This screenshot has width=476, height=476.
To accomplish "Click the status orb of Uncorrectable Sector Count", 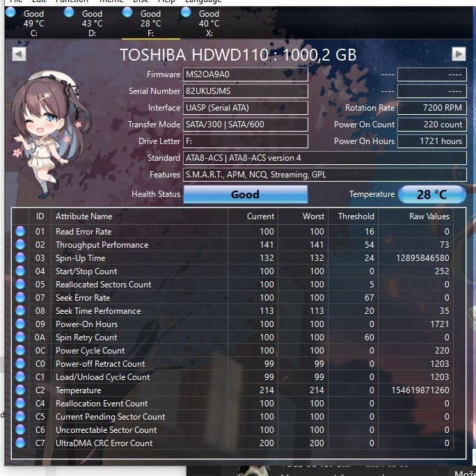I will [20, 429].
